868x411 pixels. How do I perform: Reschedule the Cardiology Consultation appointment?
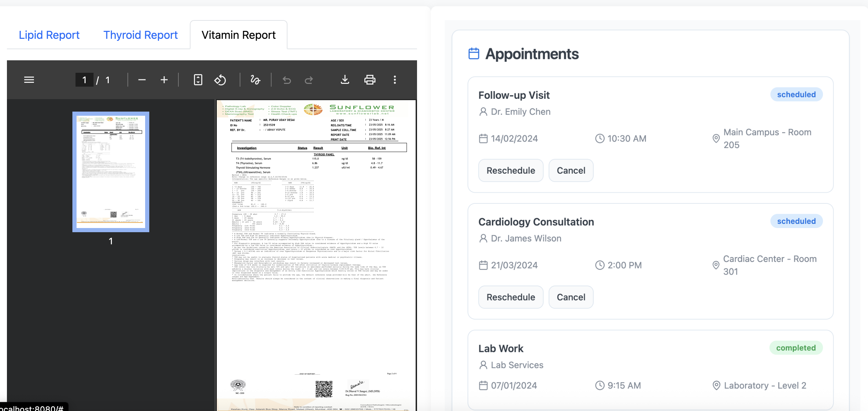(x=511, y=297)
